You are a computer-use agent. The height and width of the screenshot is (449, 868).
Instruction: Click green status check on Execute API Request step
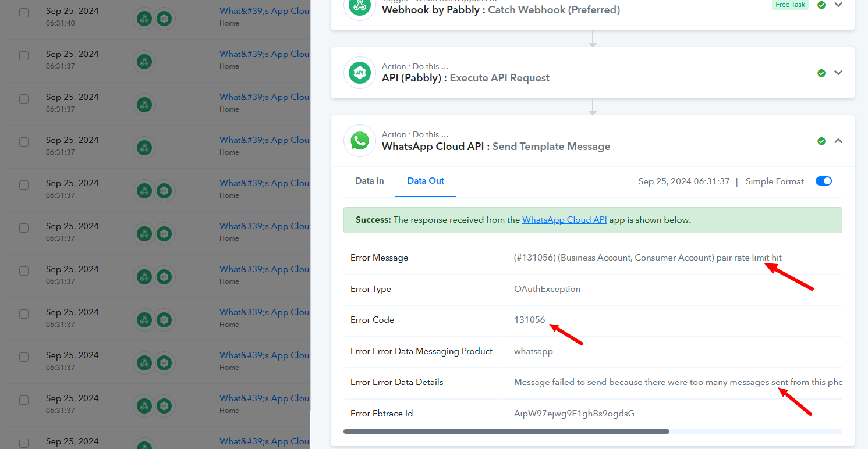[821, 73]
